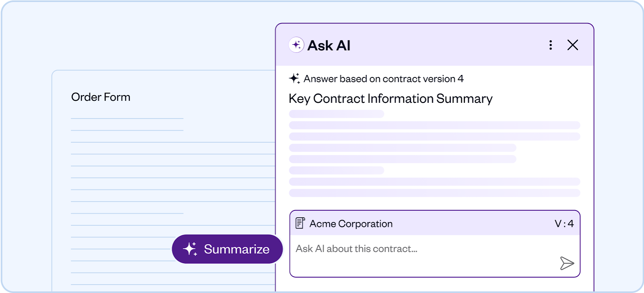Select the Acme Corporation contract label
The image size is (644, 293).
(351, 224)
